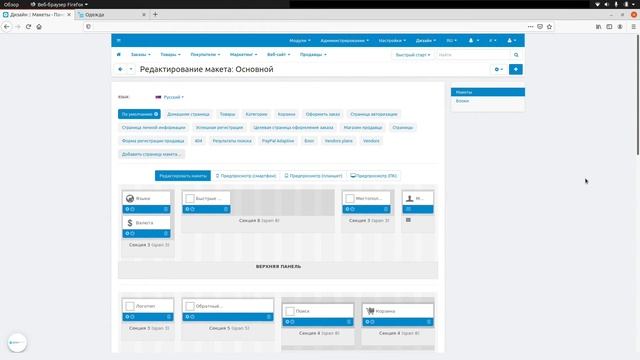Open settings of the Поиск block
Image resolution: width=640 pixels, height=360 pixels.
pos(287,322)
